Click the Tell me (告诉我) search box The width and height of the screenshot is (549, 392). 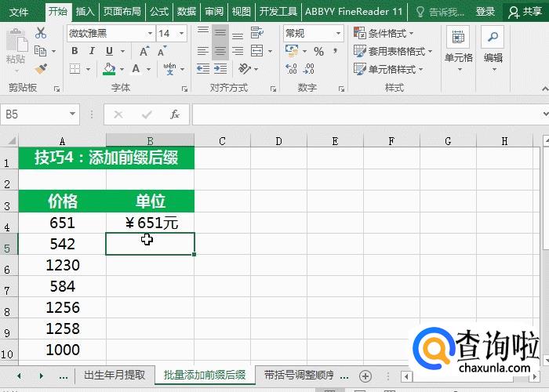pos(441,12)
